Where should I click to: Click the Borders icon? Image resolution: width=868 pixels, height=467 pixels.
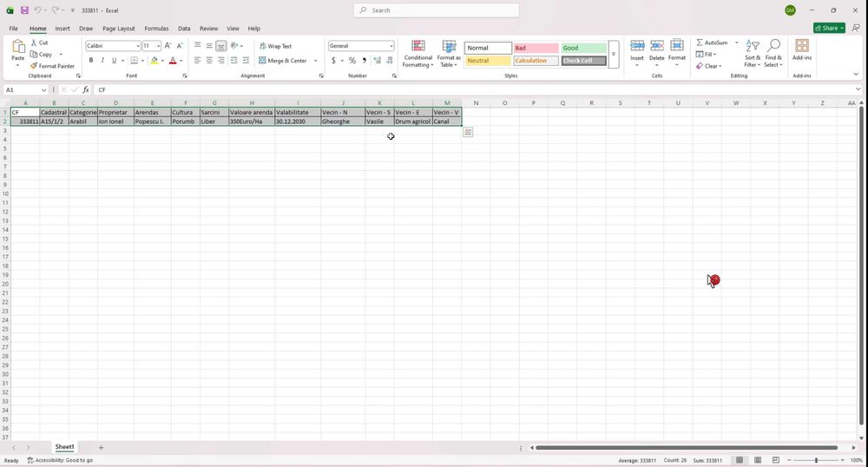pyautogui.click(x=134, y=60)
